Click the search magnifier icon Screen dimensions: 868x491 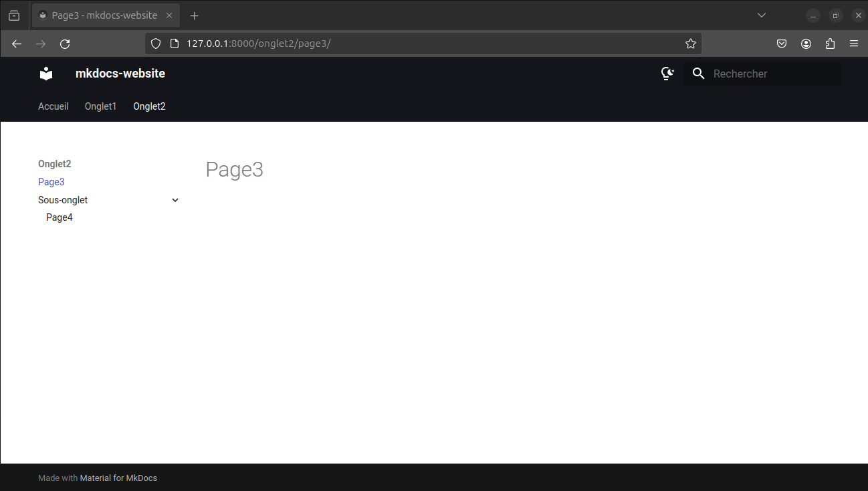point(698,74)
